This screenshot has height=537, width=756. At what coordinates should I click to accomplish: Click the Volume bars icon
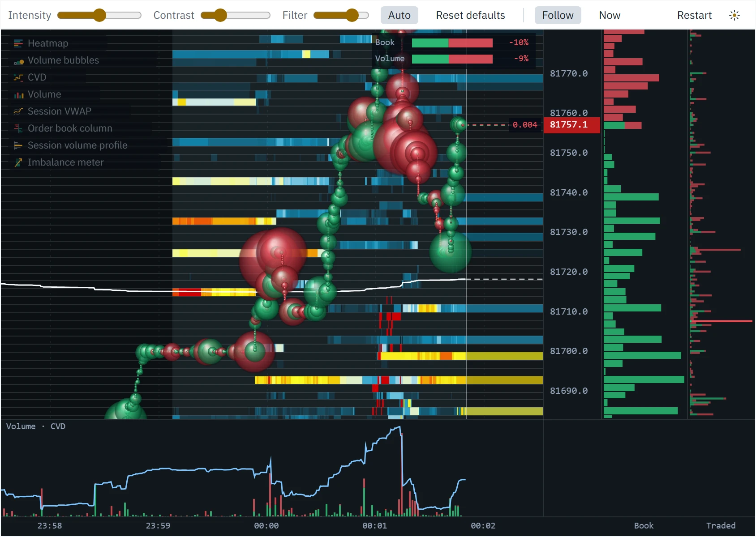coord(18,94)
